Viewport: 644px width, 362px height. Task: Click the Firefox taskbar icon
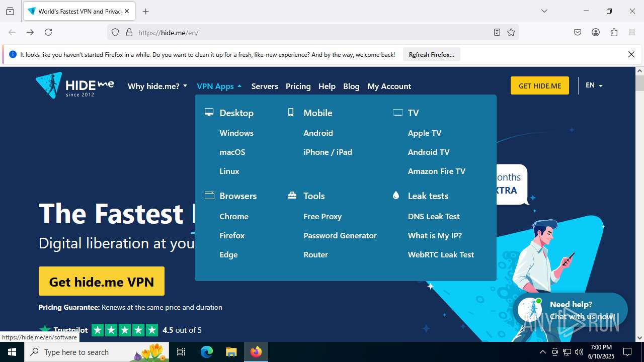click(x=256, y=352)
